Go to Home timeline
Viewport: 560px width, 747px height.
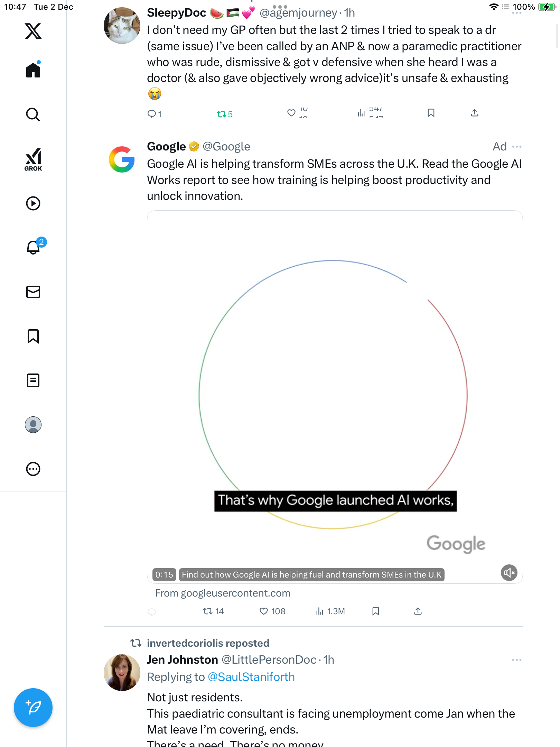click(33, 70)
